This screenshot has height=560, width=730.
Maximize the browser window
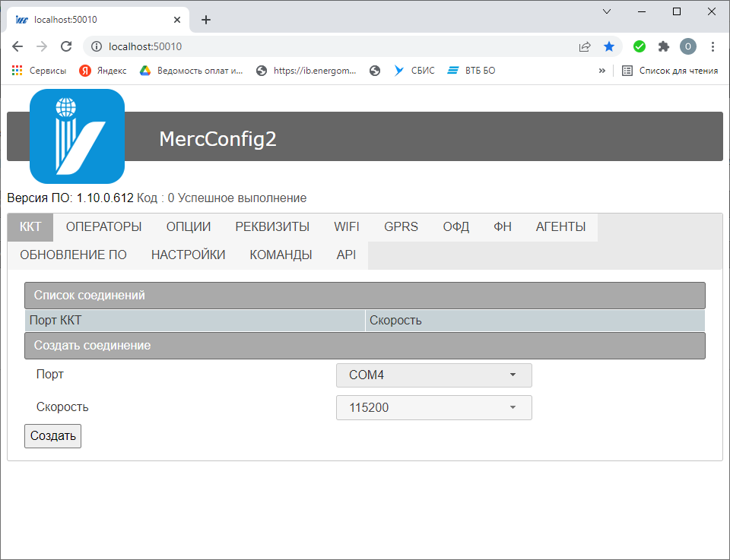coord(677,11)
